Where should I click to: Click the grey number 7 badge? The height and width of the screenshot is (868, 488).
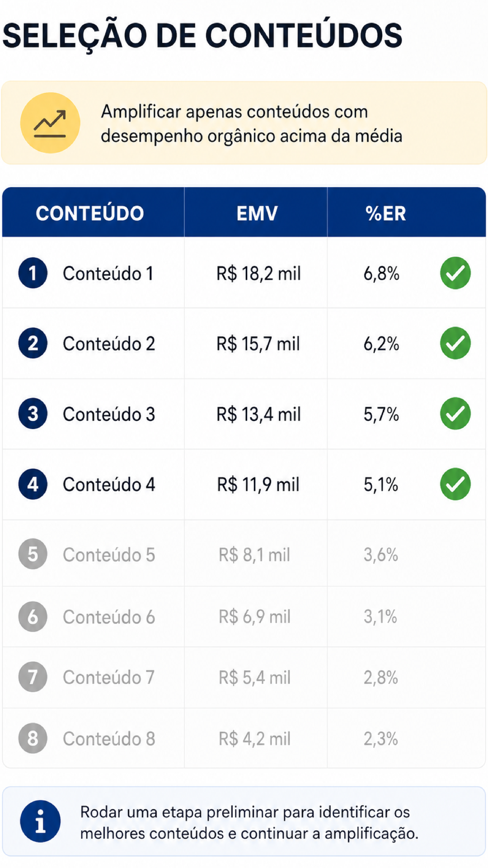coord(33,677)
